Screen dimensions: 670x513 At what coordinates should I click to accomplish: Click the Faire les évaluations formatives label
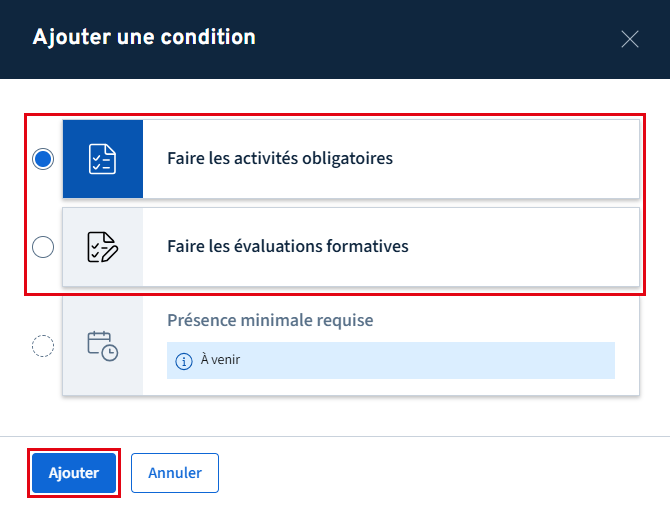(288, 247)
